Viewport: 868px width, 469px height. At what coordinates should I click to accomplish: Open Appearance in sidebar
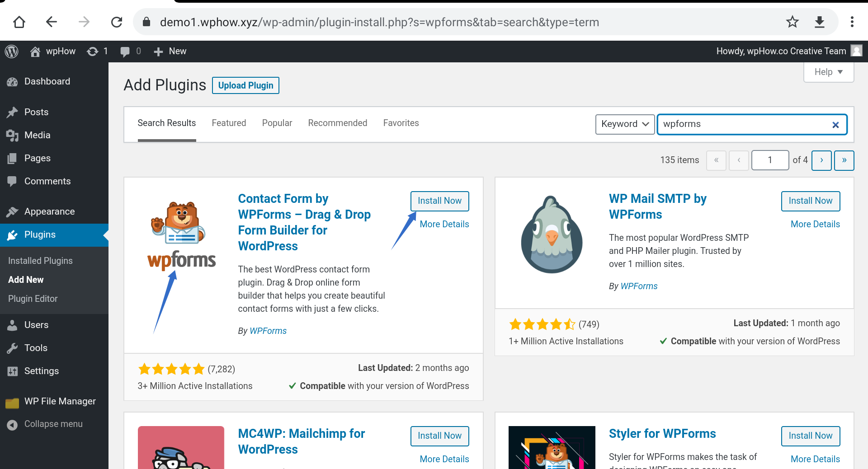click(54, 211)
